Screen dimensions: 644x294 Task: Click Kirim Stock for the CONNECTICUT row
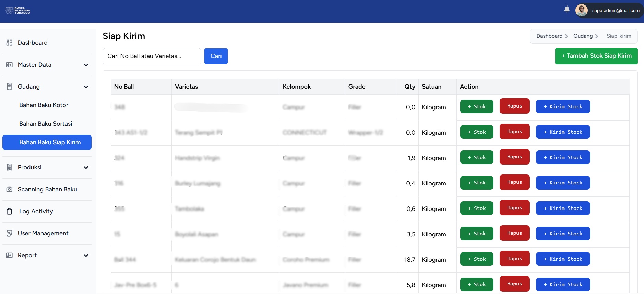pos(563,132)
